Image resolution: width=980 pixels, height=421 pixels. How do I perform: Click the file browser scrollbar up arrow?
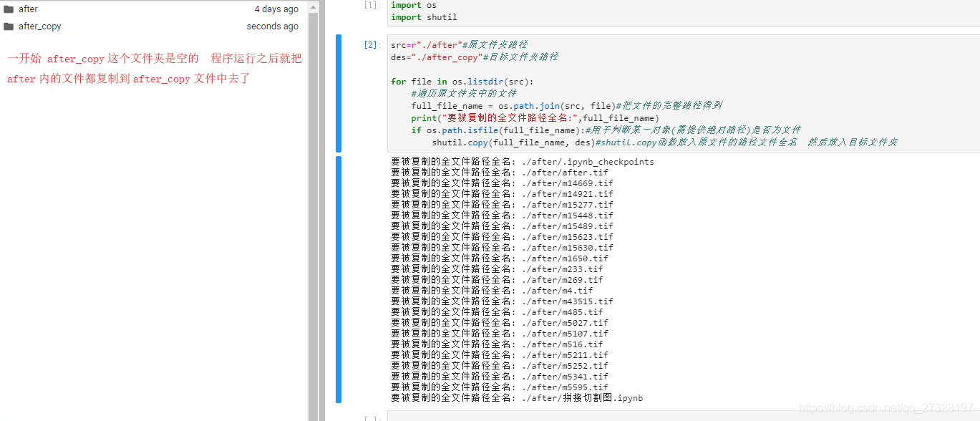coord(313,6)
